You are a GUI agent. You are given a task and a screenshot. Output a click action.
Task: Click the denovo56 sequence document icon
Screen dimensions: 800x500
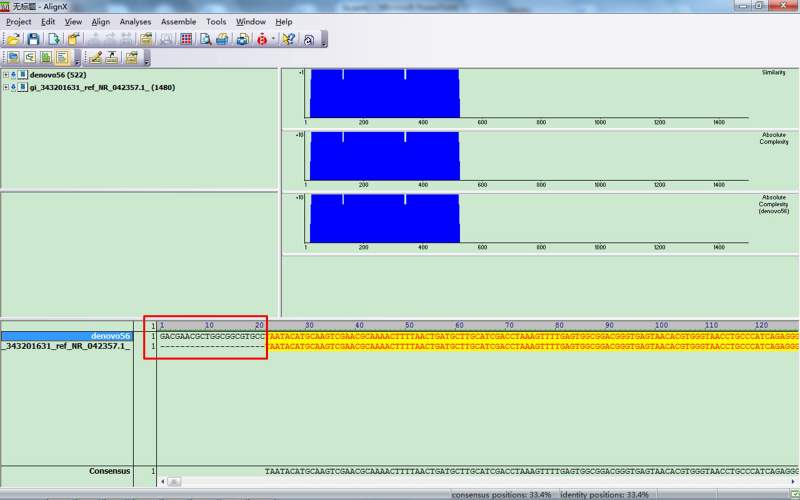coord(22,75)
